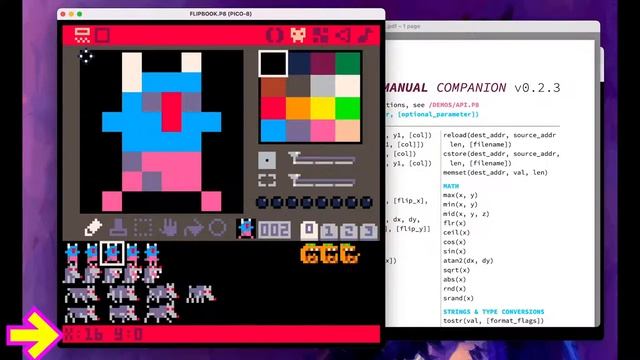Click "mid(x, y, z)" in the manual
Viewport: 640px width, 360px height.
point(466,214)
